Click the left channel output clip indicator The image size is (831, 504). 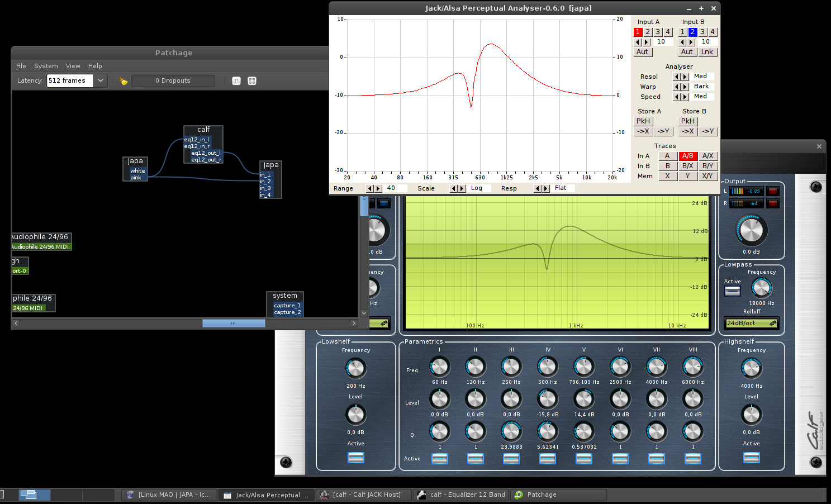tap(772, 191)
